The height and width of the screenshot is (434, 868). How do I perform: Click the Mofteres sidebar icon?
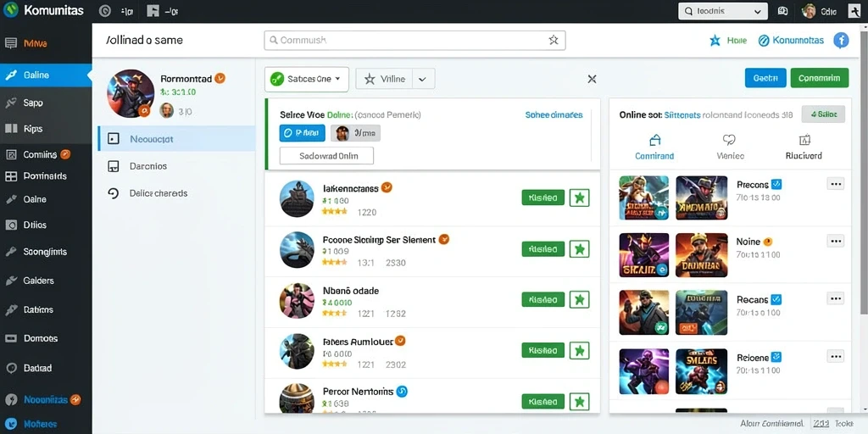point(11,424)
